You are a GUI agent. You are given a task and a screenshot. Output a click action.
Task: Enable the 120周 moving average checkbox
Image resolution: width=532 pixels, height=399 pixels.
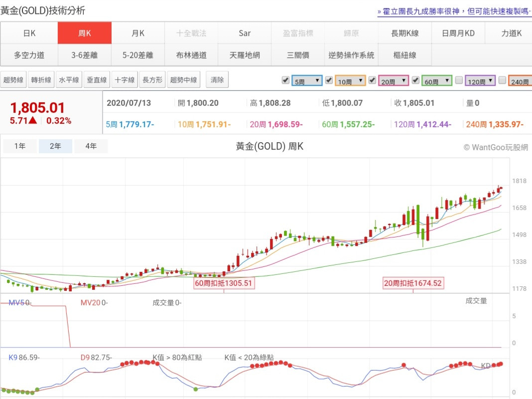point(459,80)
